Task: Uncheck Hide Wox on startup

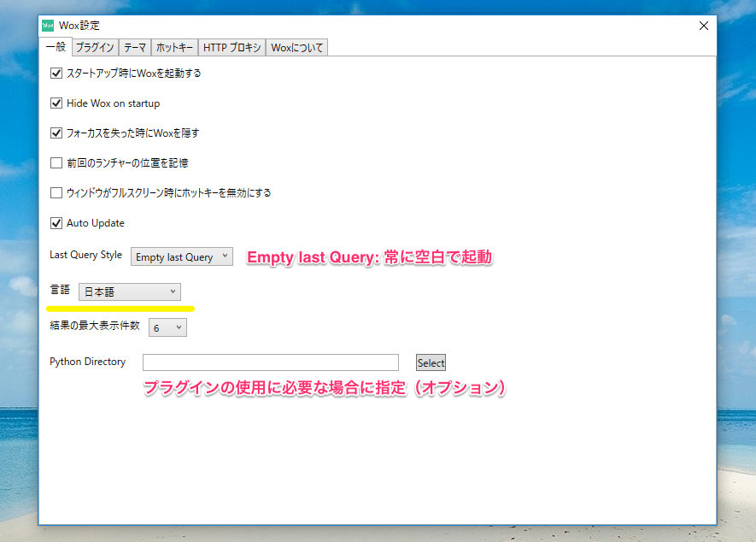Action: click(56, 103)
